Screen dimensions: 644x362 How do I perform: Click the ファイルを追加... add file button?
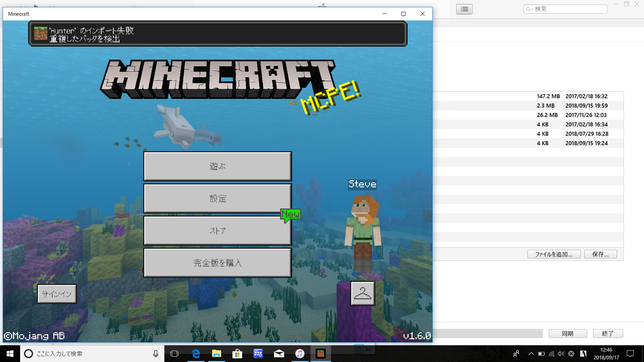point(554,254)
